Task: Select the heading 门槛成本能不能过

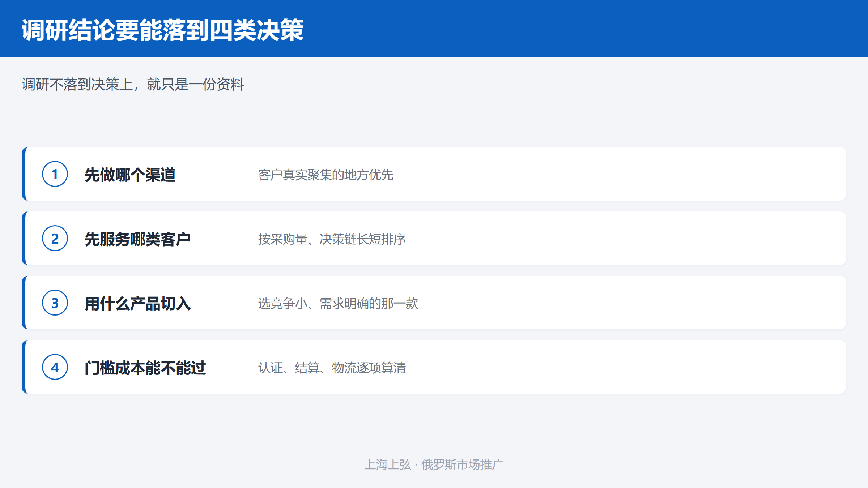Action: (145, 368)
